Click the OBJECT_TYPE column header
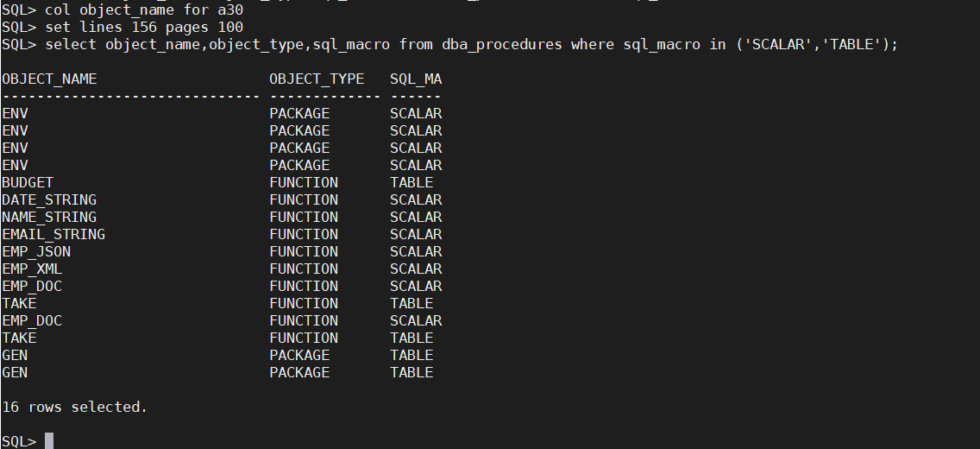This screenshot has height=449, width=980. (317, 79)
